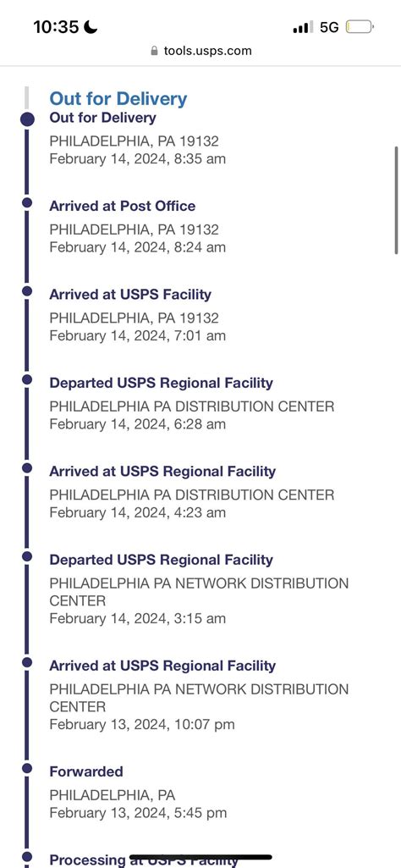Click the Arrived at Regional Facility 10:07 pm entry
Image resolution: width=401 pixels, height=868 pixels.
coord(199,694)
